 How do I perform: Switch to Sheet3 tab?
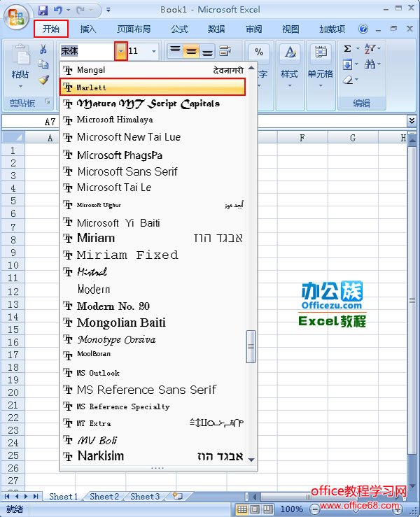145,496
